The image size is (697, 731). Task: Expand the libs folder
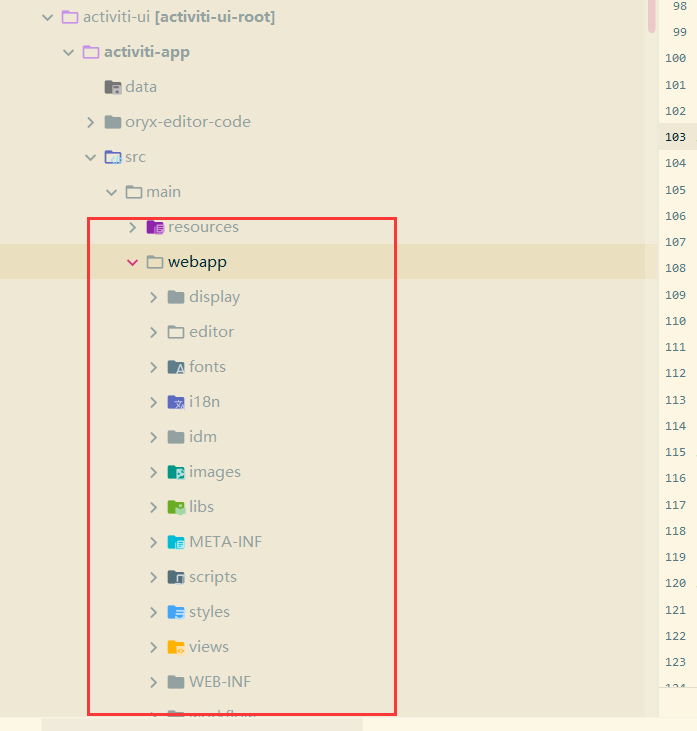point(153,507)
